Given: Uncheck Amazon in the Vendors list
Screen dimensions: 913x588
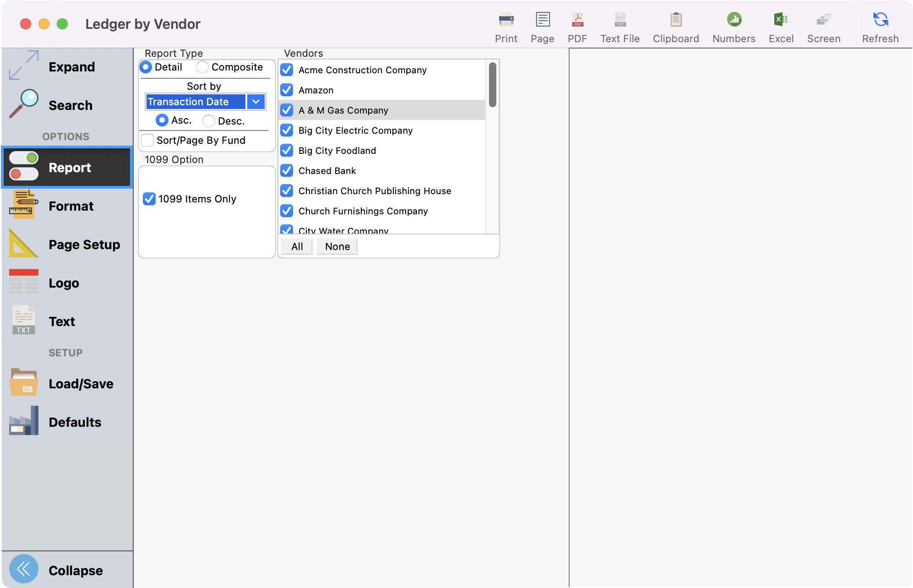Looking at the screenshot, I should point(287,90).
